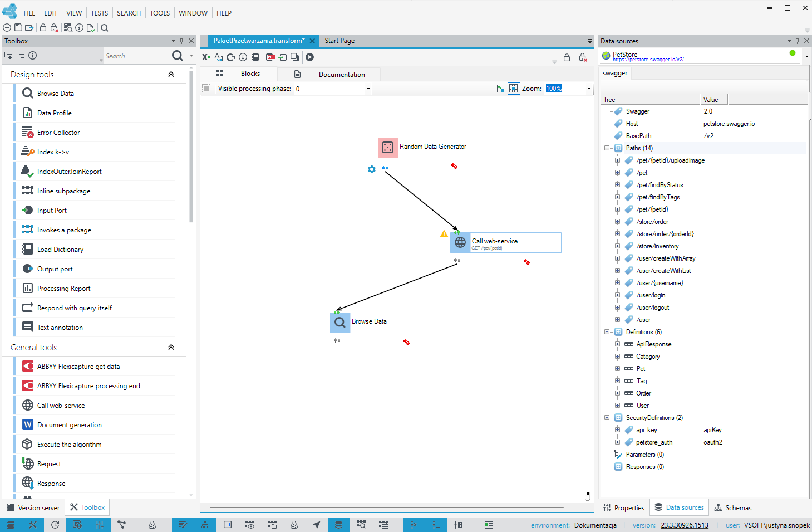Open the TOOLS menu

click(160, 13)
